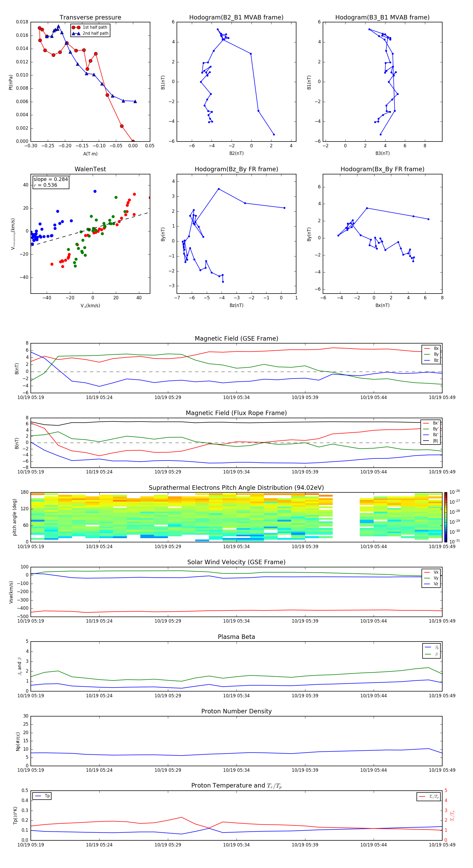The height and width of the screenshot is (868, 473).
Task: Click the 'Hodogram(Bz_By FR frame)' title
Action: click(x=236, y=169)
